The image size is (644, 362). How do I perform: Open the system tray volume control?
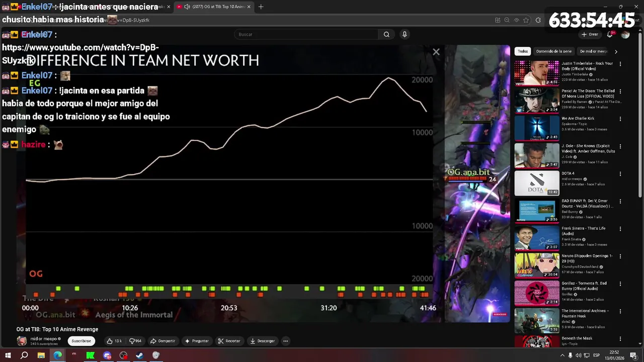point(579,355)
